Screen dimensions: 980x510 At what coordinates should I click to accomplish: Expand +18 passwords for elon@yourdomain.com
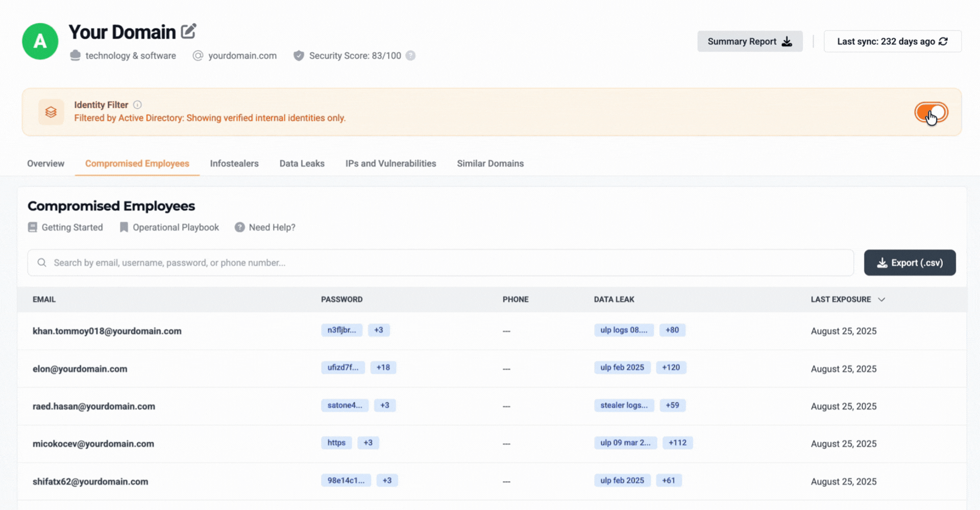(x=383, y=368)
